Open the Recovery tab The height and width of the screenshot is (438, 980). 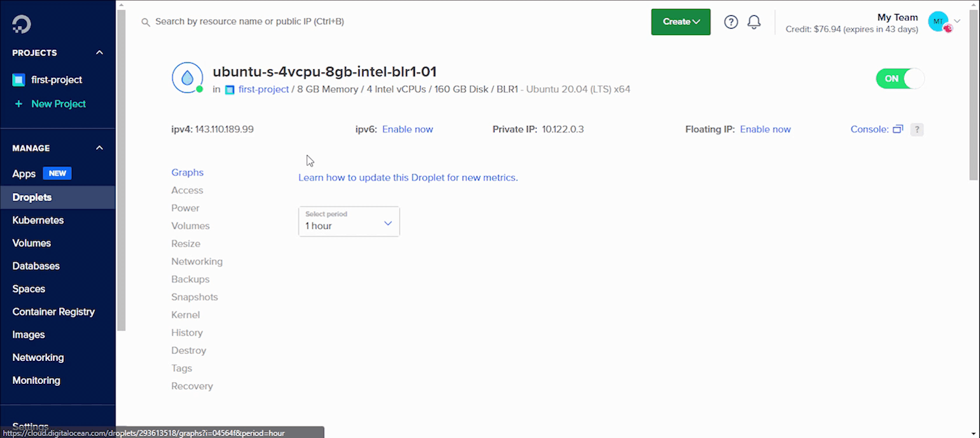192,386
